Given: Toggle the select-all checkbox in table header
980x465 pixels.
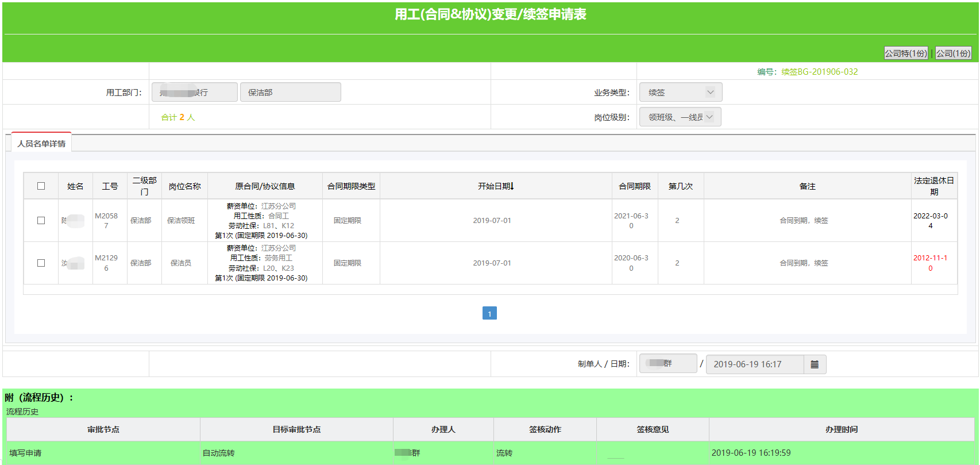Looking at the screenshot, I should 41,186.
